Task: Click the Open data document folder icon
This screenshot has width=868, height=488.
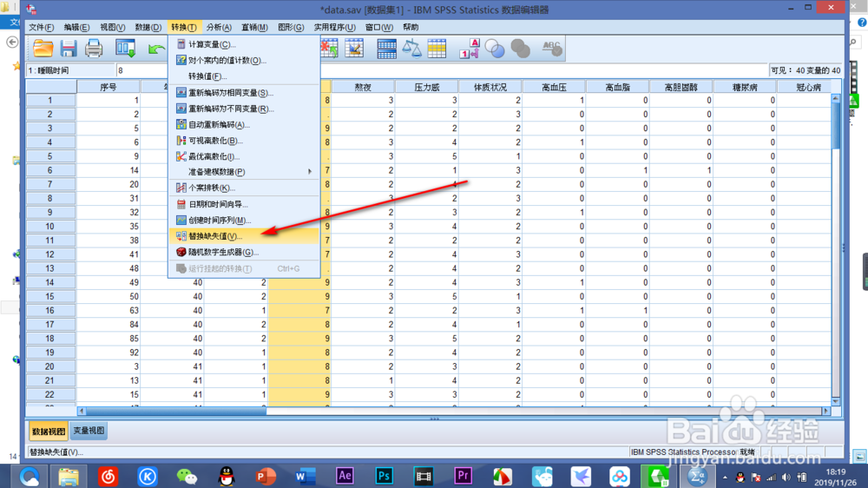Action: pyautogui.click(x=43, y=49)
